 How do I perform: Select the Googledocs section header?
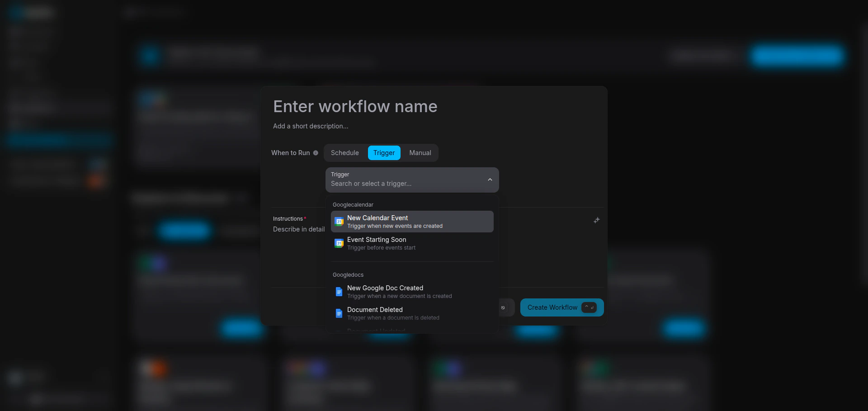(x=348, y=274)
